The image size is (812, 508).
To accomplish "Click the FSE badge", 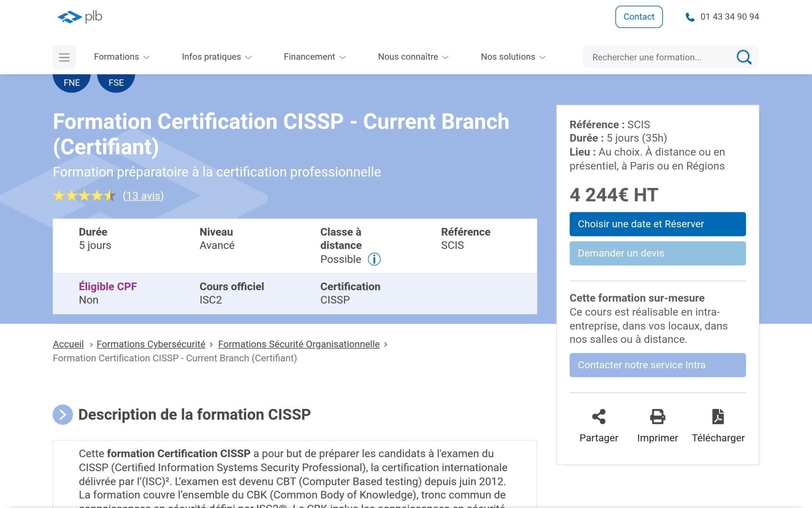I will click(116, 83).
